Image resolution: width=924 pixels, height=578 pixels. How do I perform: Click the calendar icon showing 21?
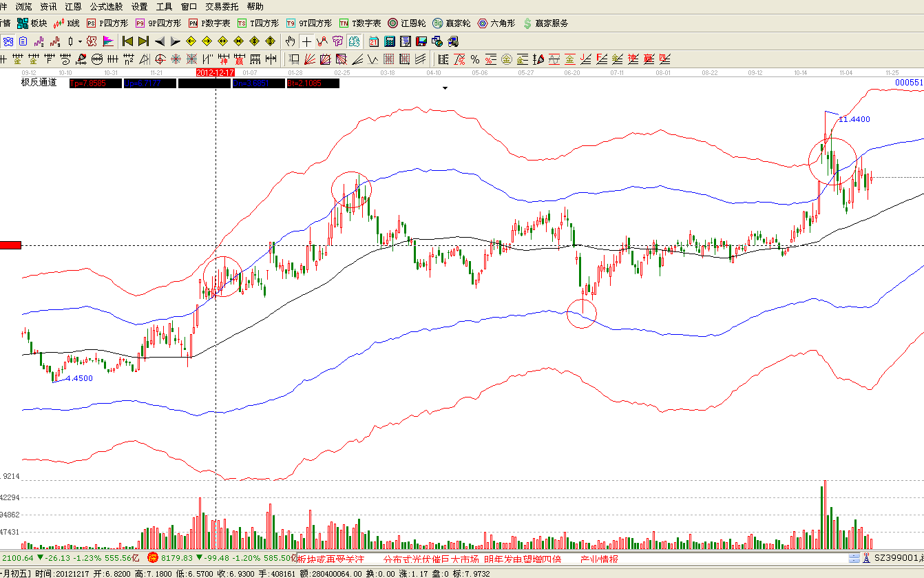click(374, 41)
